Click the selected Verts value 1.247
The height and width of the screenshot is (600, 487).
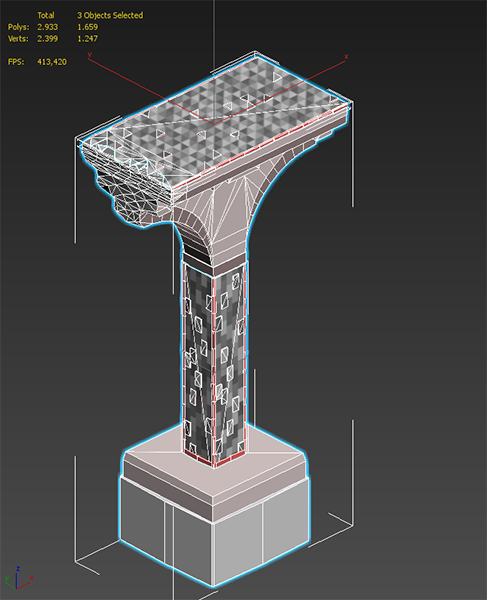coord(87,39)
